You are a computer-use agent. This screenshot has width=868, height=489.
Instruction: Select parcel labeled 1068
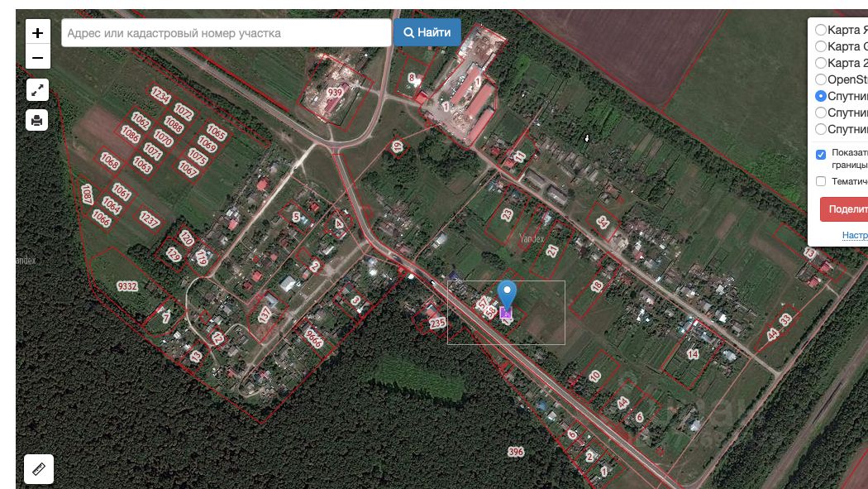click(x=110, y=161)
